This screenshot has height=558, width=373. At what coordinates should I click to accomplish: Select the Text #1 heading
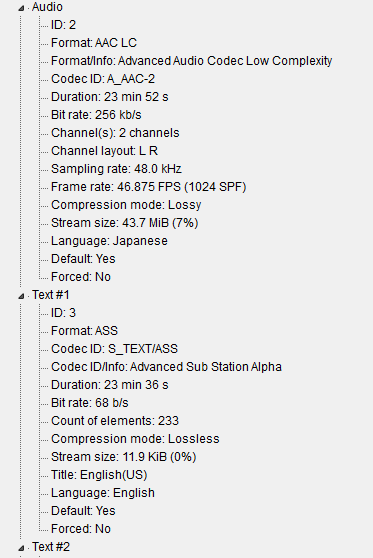click(51, 295)
